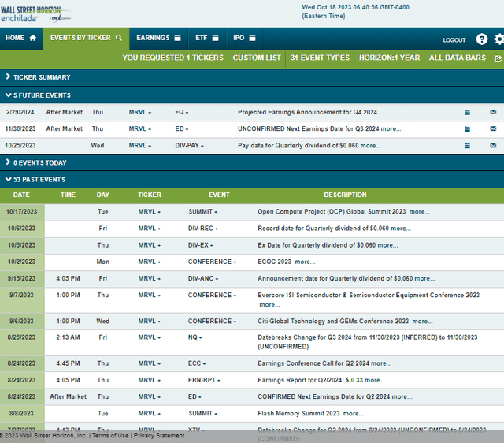Open DIV-EX event dropdown

(201, 245)
